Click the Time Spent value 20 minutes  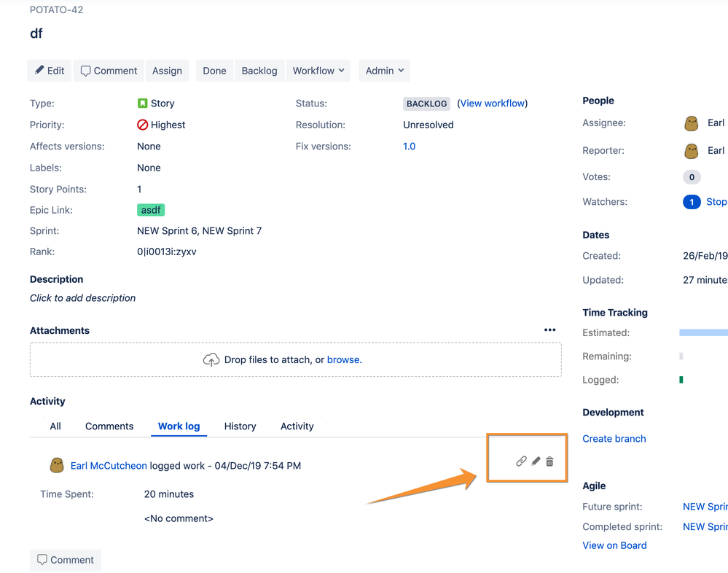tap(169, 494)
